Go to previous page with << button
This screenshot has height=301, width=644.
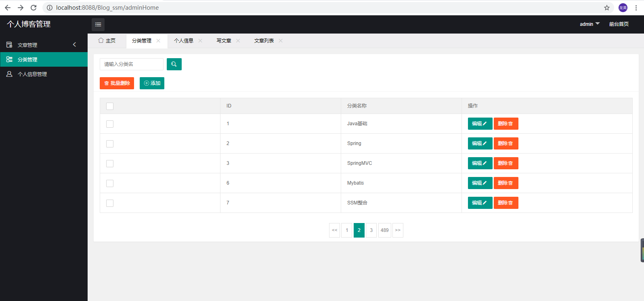pyautogui.click(x=335, y=230)
